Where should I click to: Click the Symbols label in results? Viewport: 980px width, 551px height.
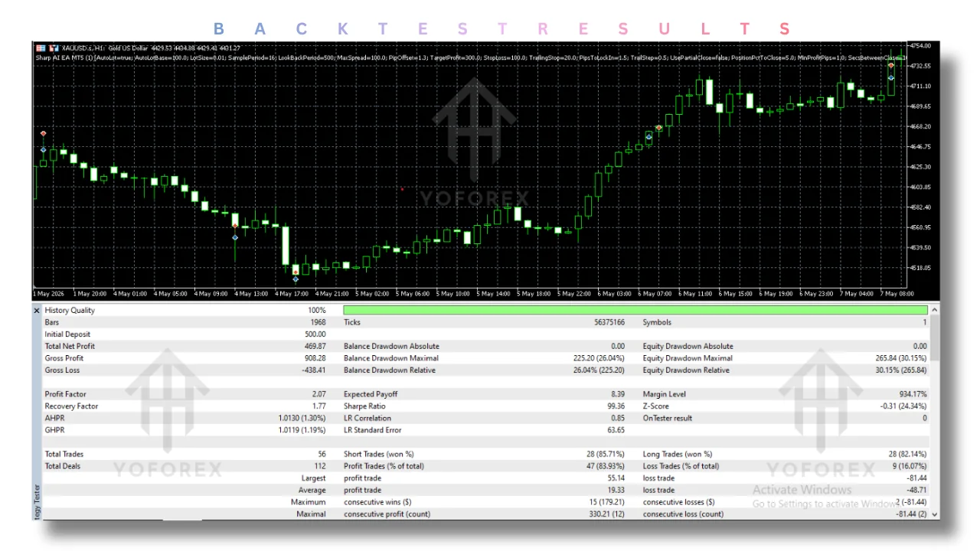[657, 322]
